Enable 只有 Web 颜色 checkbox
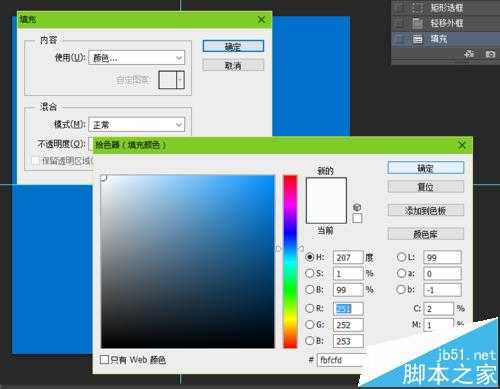Screen dimensions: 500x389 tap(104, 360)
